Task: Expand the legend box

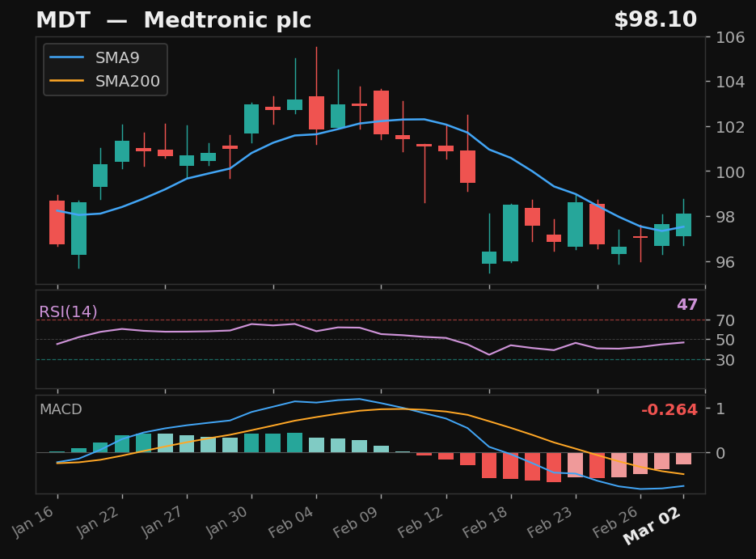Action: [x=105, y=69]
